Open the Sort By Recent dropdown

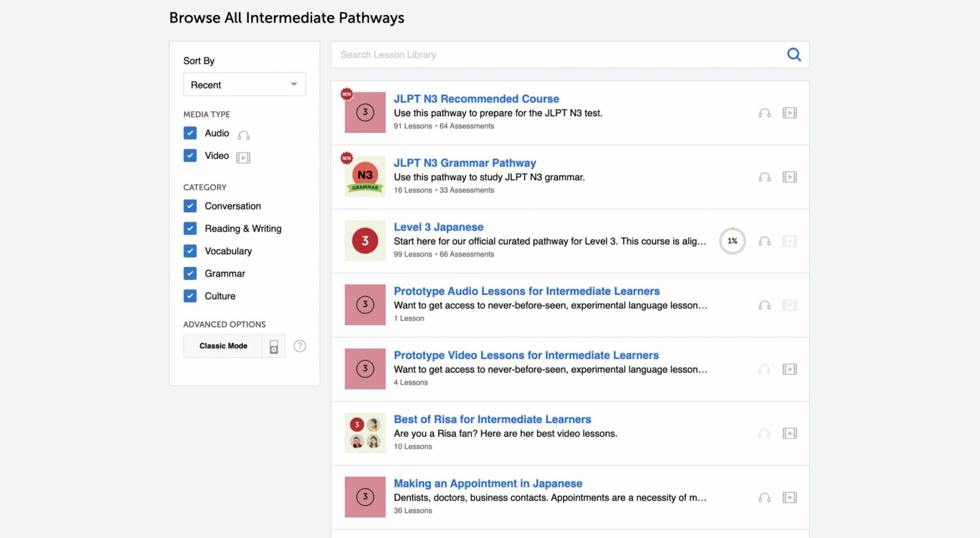244,85
